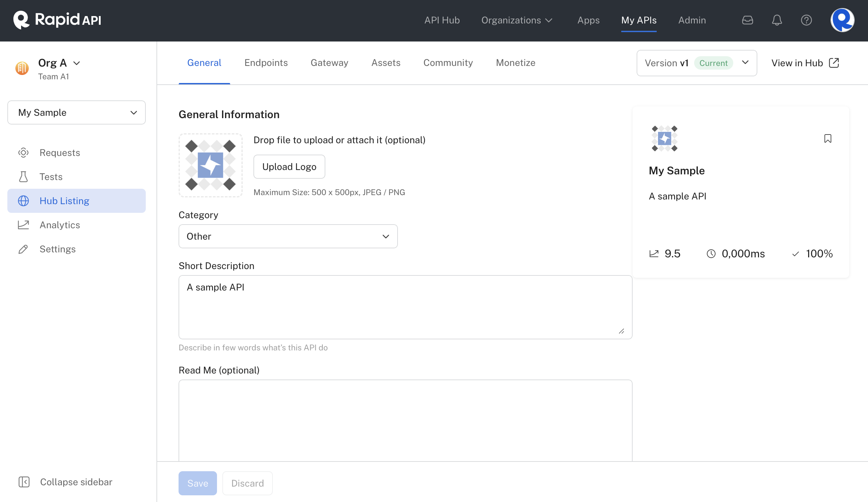The height and width of the screenshot is (502, 868).
Task: Click the RapidAPI logo
Action: pyautogui.click(x=57, y=20)
